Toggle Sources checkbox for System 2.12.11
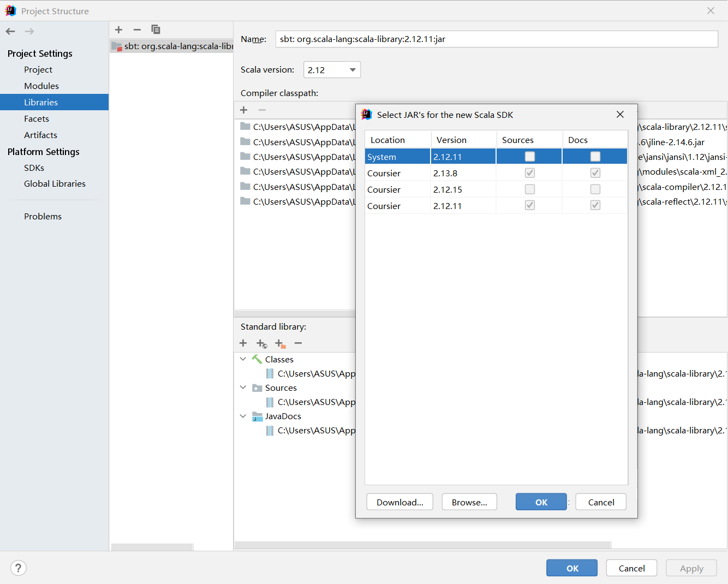 [529, 157]
